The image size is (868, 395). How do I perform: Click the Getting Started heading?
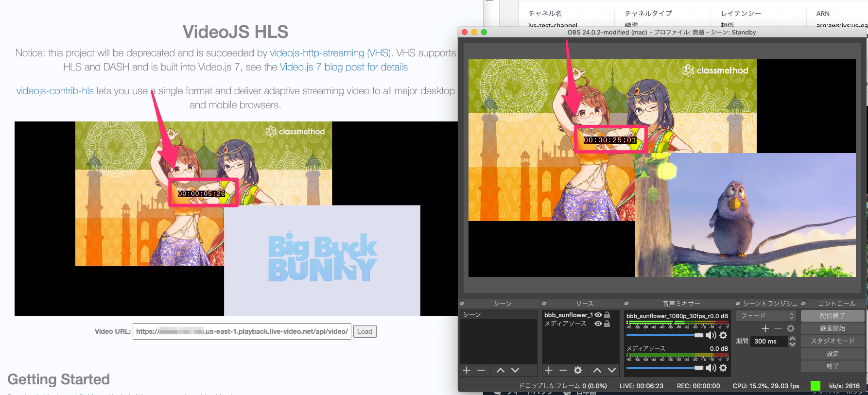coord(59,379)
